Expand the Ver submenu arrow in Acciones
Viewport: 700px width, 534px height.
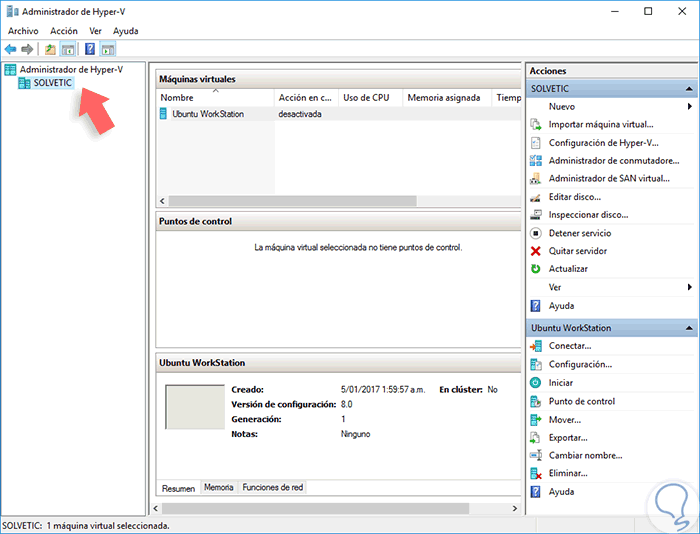tap(690, 287)
